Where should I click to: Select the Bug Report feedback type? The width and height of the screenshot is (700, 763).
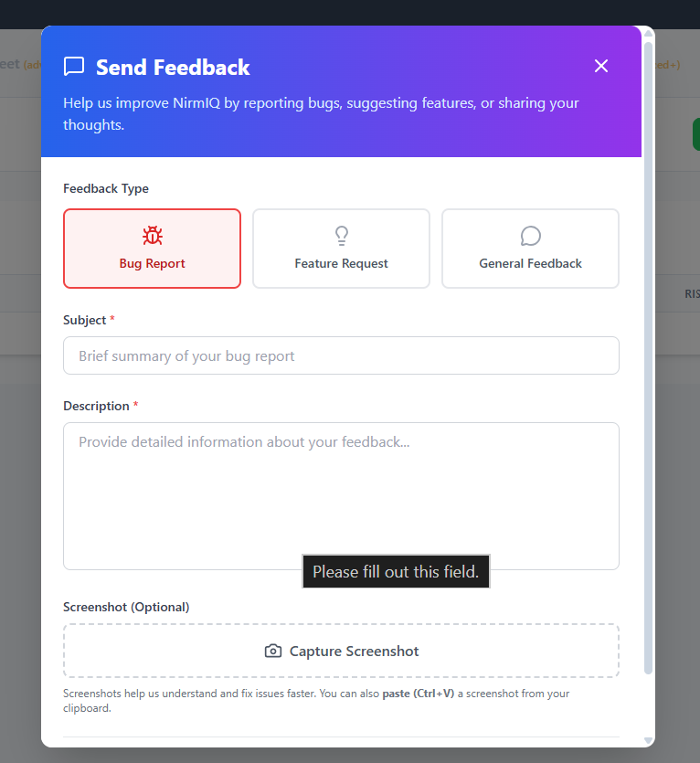(x=152, y=249)
